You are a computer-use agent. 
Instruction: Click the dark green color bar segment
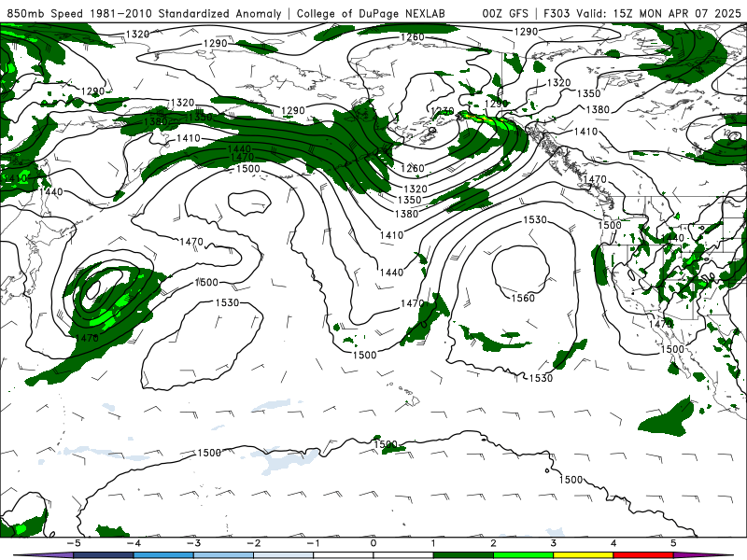pyautogui.click(x=463, y=555)
